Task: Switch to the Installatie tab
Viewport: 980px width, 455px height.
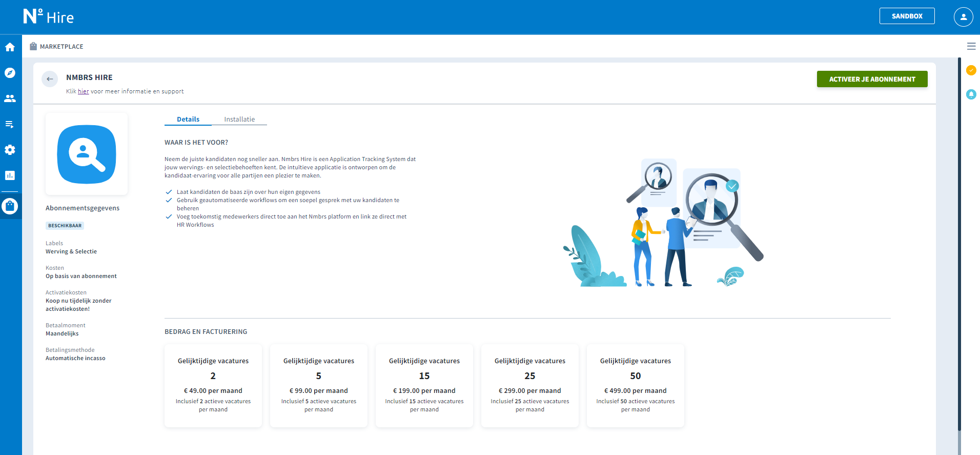Action: tap(239, 119)
